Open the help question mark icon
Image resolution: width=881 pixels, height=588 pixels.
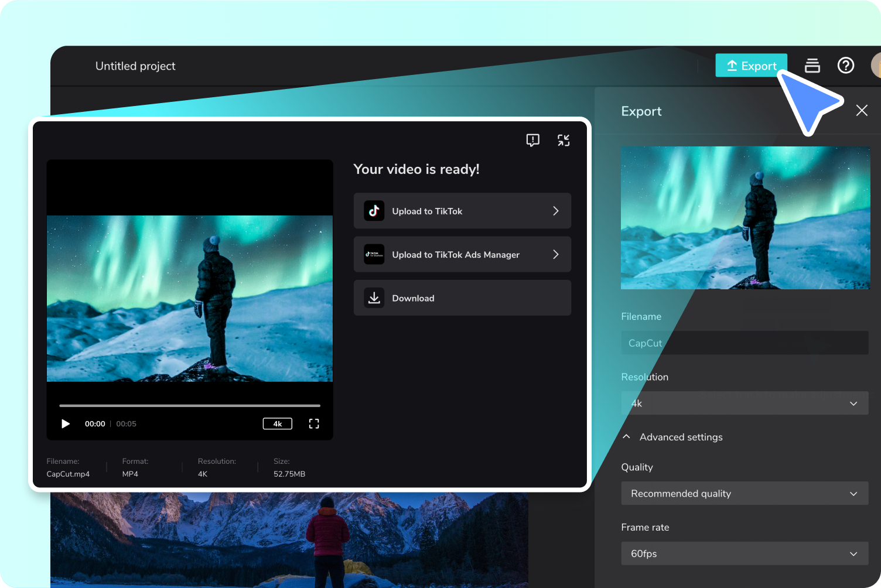point(846,65)
